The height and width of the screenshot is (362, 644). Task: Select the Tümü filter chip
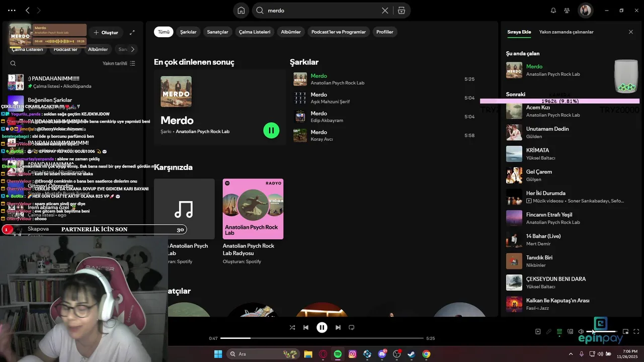[x=164, y=32]
